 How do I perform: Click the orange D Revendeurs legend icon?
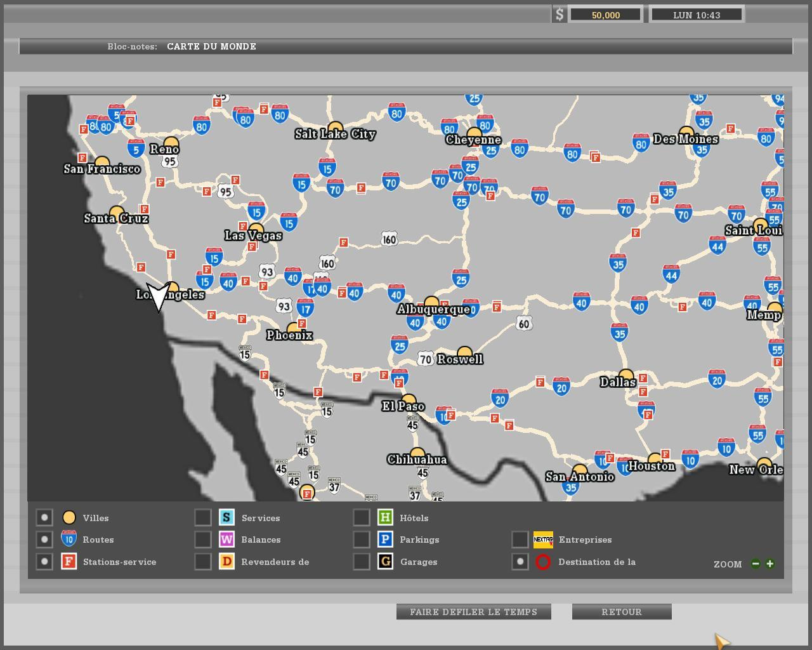pos(226,562)
